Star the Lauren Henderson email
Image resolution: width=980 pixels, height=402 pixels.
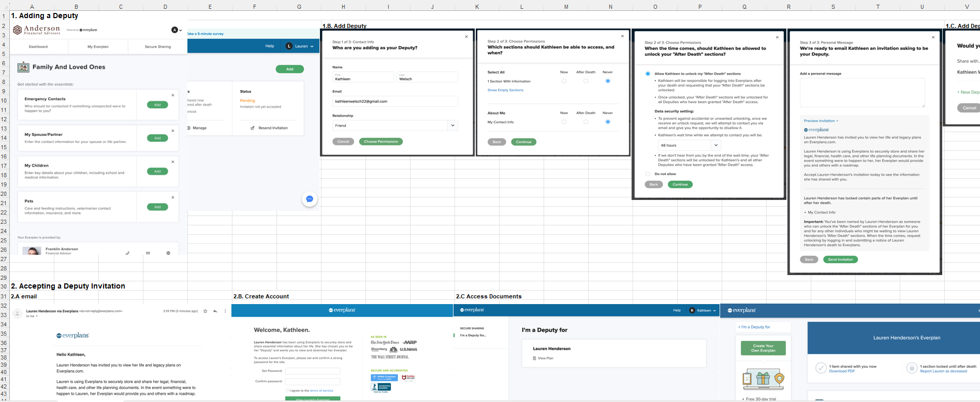pos(206,311)
